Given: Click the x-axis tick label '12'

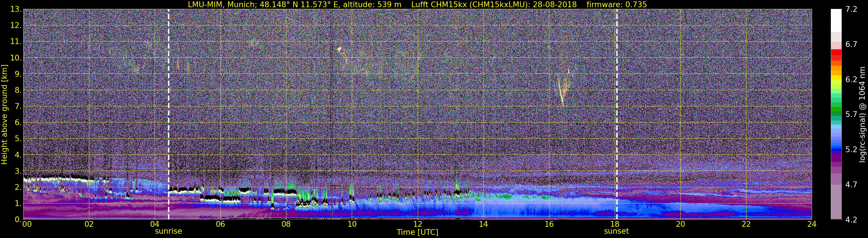Looking at the screenshot, I should click(417, 224).
